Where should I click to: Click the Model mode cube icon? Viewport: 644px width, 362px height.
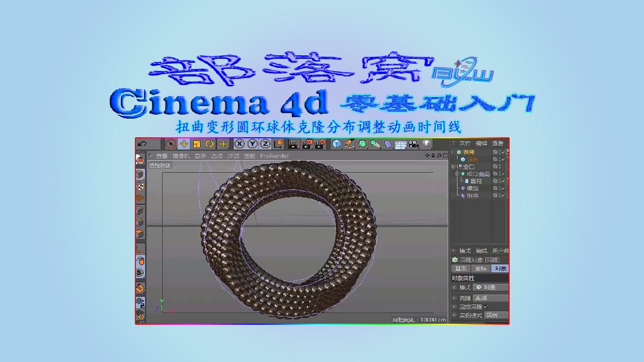[x=139, y=174]
